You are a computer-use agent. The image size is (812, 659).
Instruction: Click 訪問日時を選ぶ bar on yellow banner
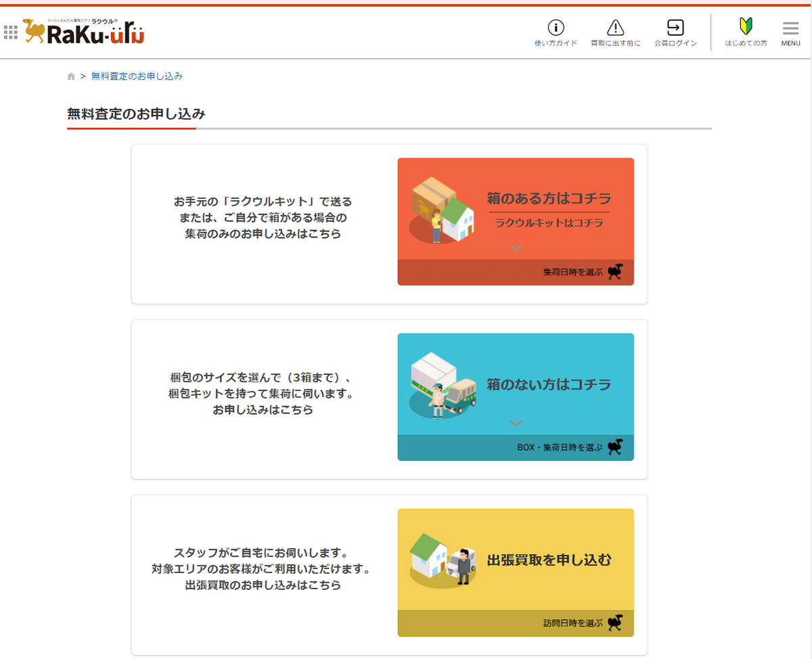tap(516, 623)
